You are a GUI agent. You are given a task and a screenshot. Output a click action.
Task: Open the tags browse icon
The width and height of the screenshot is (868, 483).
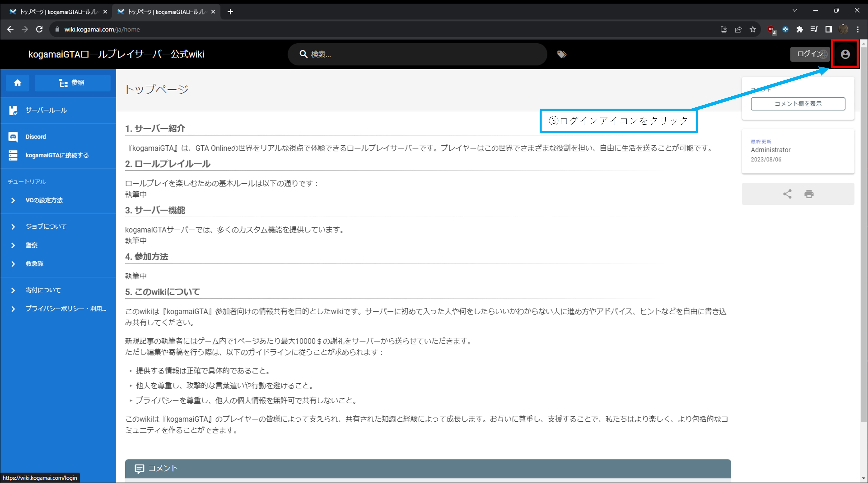tap(562, 54)
